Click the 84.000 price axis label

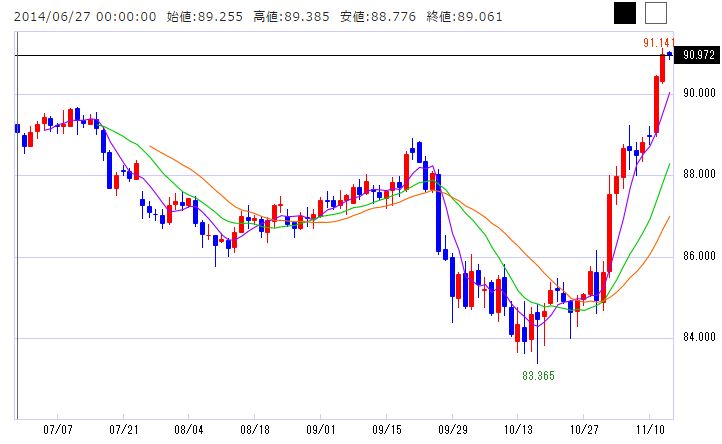(699, 337)
